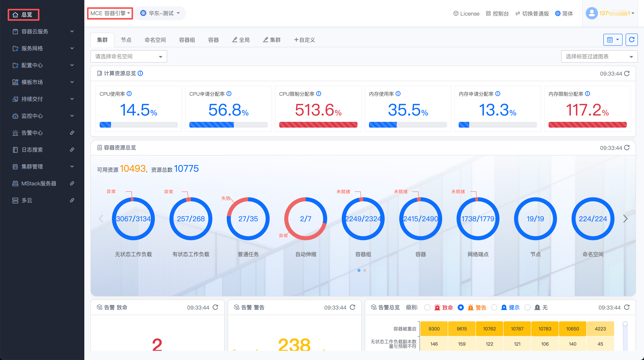The width and height of the screenshot is (644, 360).
Task: Switch to the 节点 tab
Action: click(126, 40)
